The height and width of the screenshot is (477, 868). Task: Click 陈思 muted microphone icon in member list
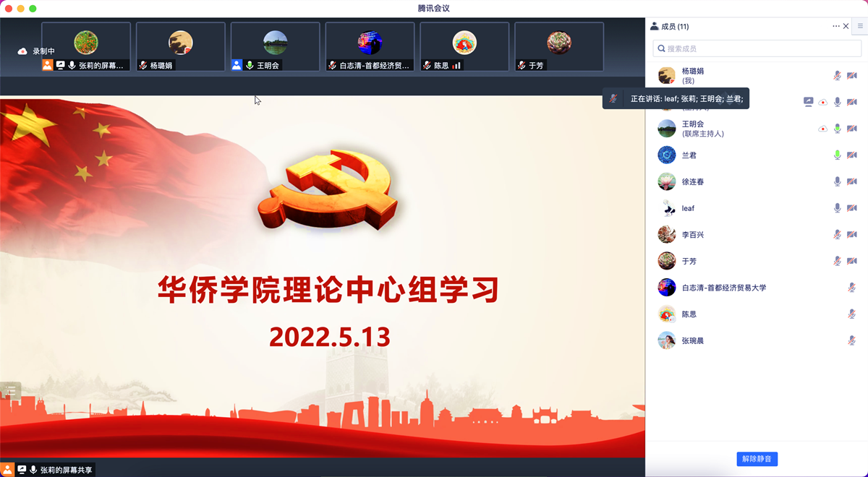pos(852,314)
